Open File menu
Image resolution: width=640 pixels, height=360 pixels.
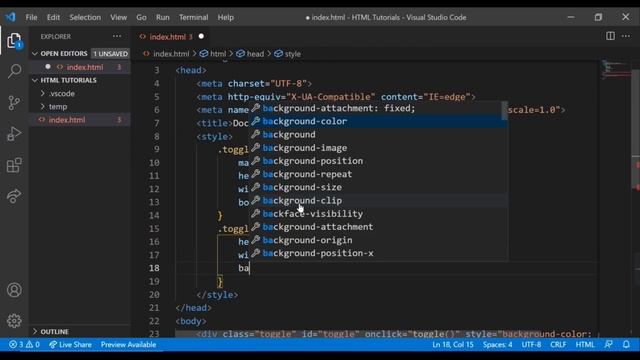coord(31,18)
